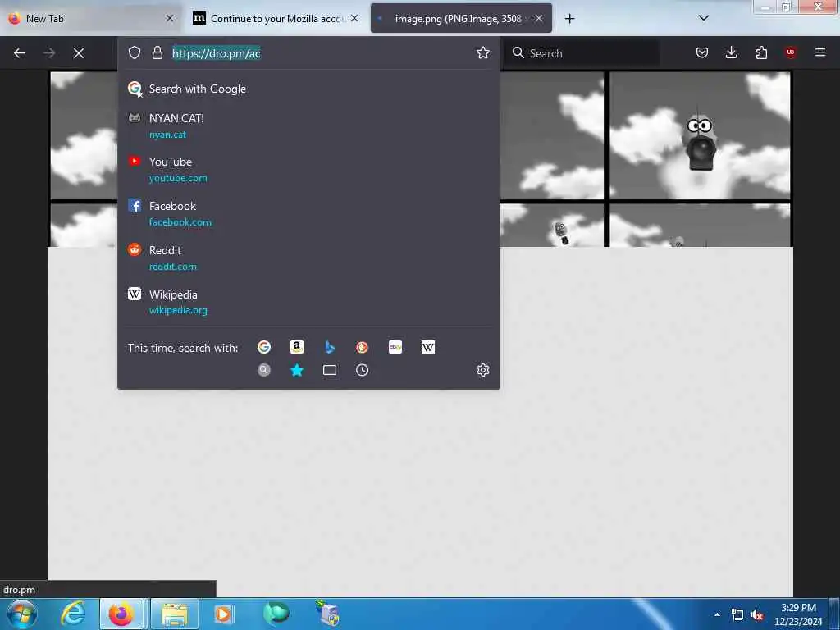
Task: Open Windows Explorer folder in taskbar
Action: tap(175, 614)
